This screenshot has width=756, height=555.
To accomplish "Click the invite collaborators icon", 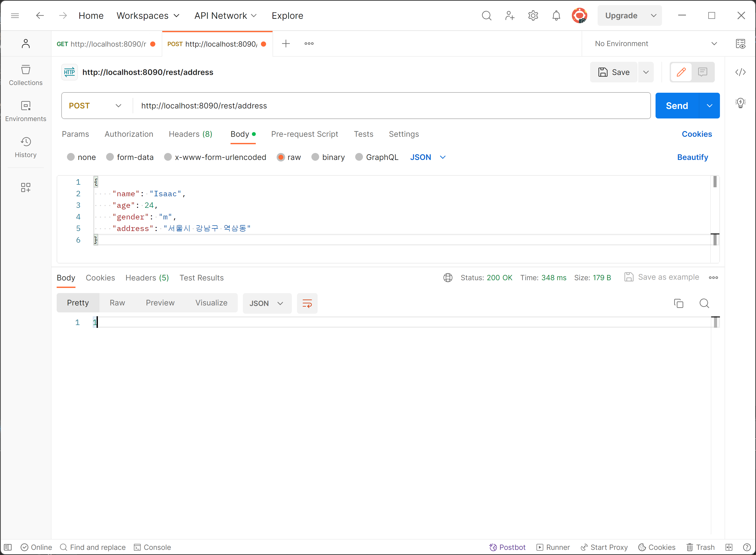I will coord(509,15).
